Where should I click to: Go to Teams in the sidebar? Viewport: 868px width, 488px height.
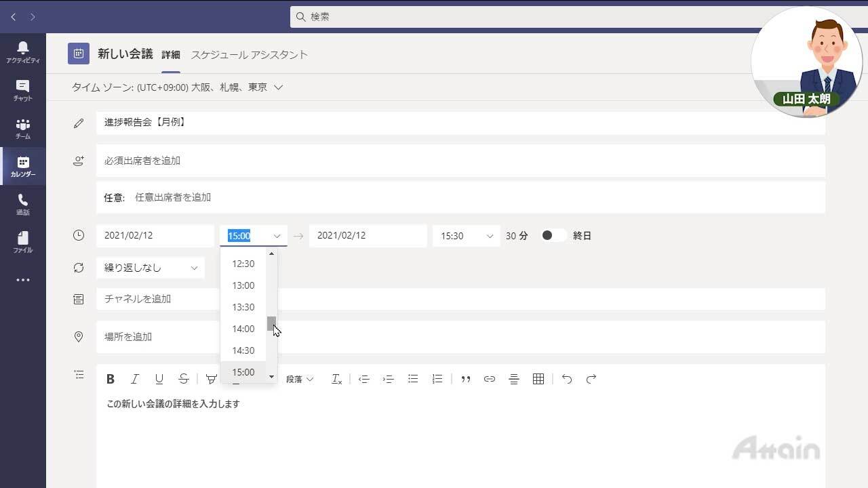click(22, 128)
